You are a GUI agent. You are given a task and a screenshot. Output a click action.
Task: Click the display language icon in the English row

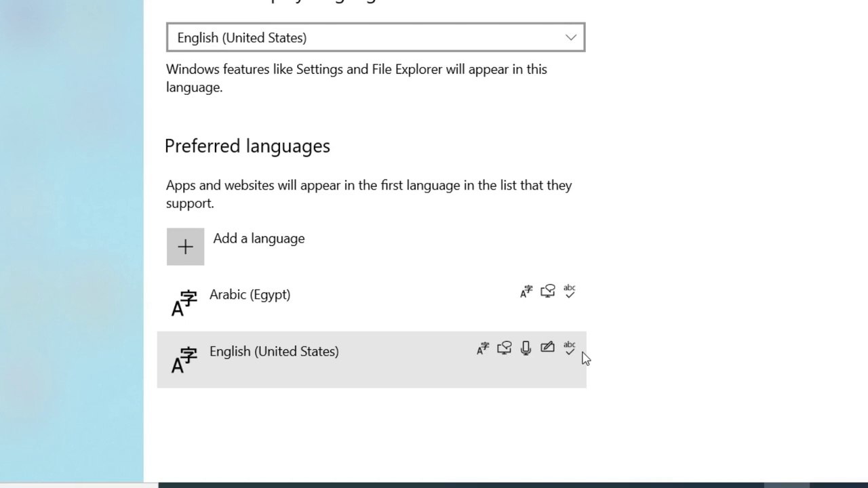point(483,348)
